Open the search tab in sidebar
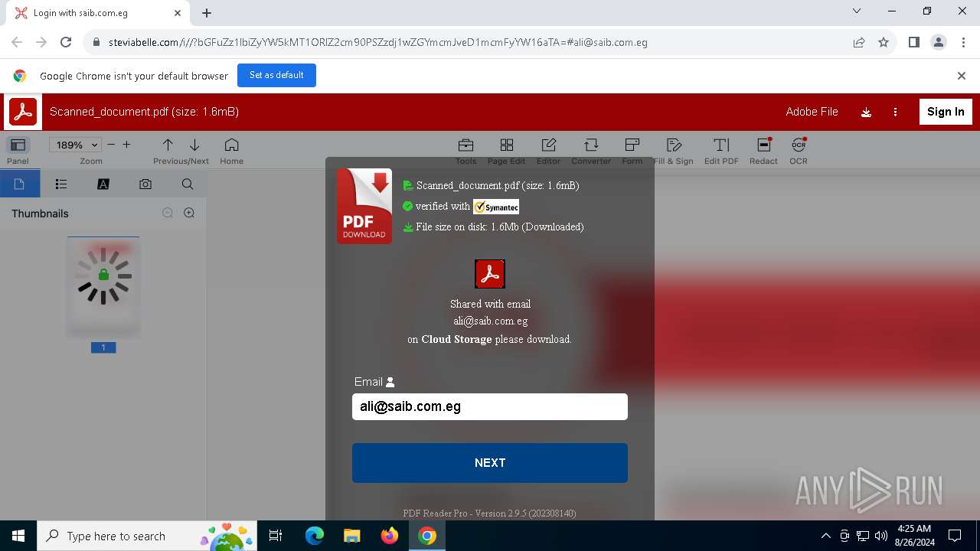The width and height of the screenshot is (980, 551). coord(188,184)
